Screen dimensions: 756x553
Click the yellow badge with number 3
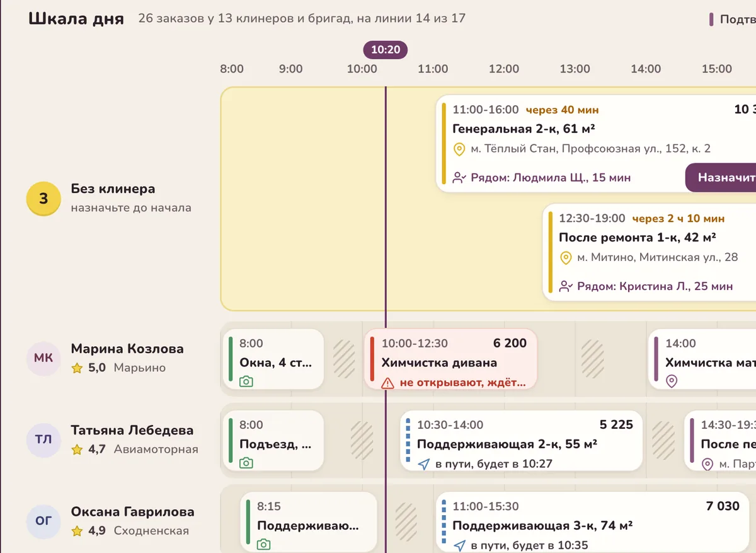point(43,199)
